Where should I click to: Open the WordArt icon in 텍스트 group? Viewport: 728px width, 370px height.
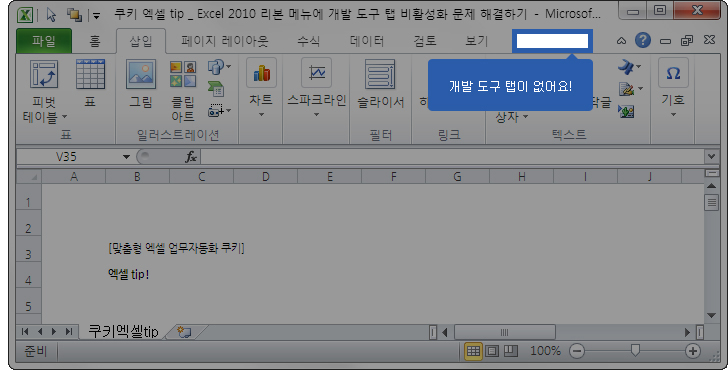(x=625, y=67)
